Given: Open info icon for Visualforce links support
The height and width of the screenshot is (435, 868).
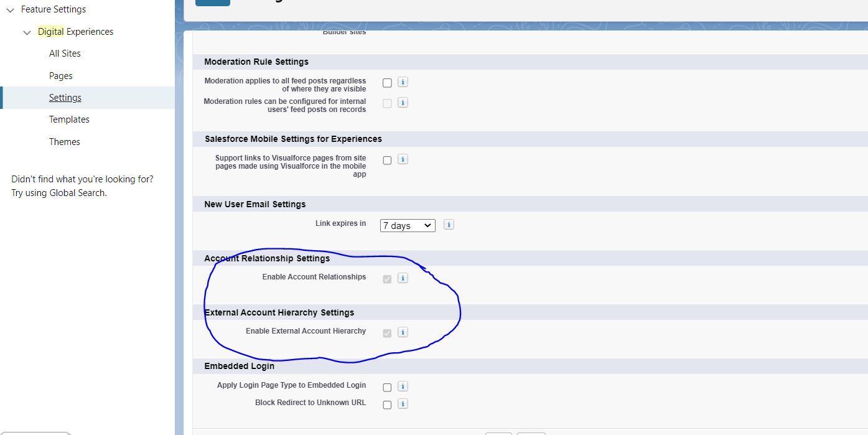Looking at the screenshot, I should tap(403, 159).
